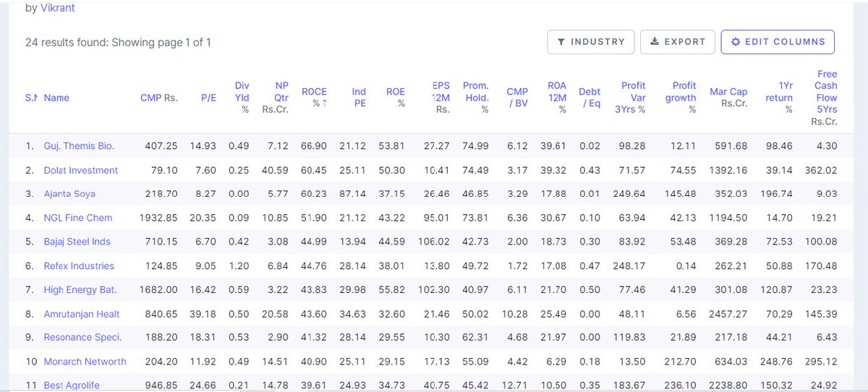Sort by Debt / Eq column
Image resolution: width=868 pixels, height=392 pixels.
tap(590, 98)
